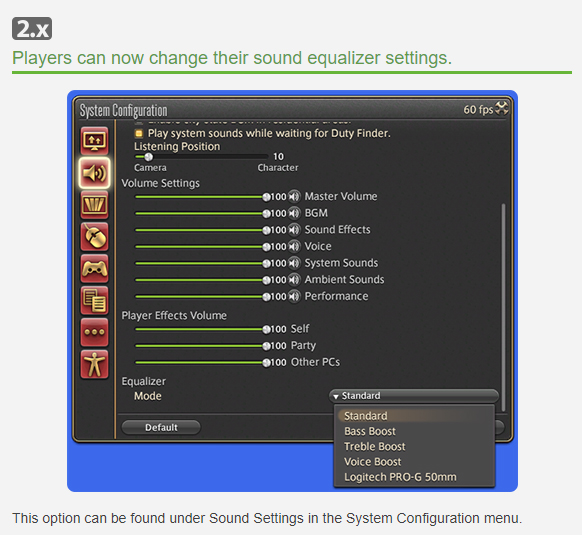Mute Ambient Sounds speaker icon
This screenshot has width=582, height=535.
click(x=294, y=280)
